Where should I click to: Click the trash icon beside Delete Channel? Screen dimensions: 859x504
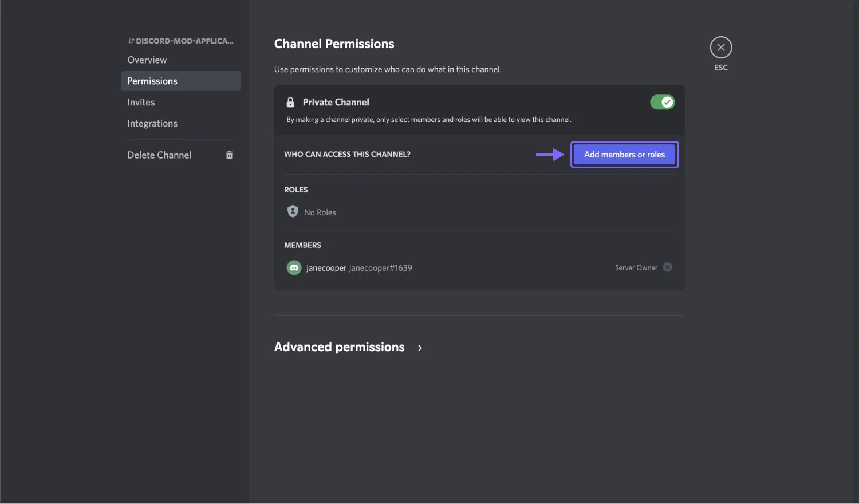coord(229,155)
